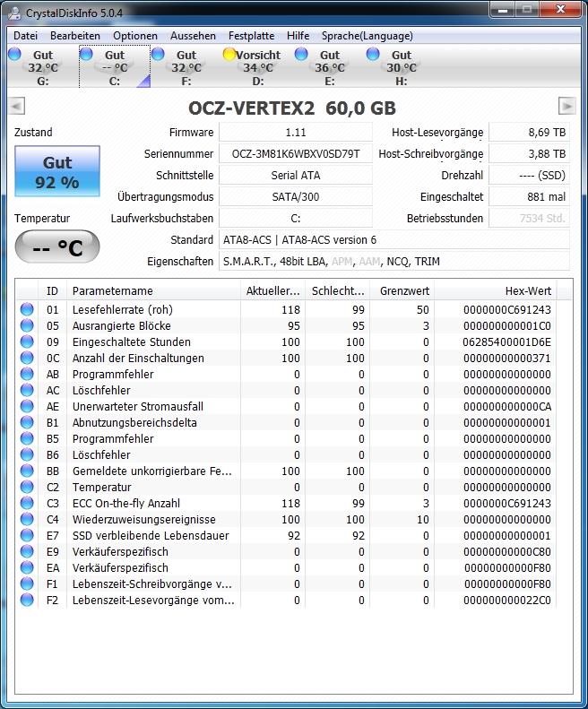Open the Bearbeiten menu
This screenshot has width=588, height=709.
coord(75,36)
